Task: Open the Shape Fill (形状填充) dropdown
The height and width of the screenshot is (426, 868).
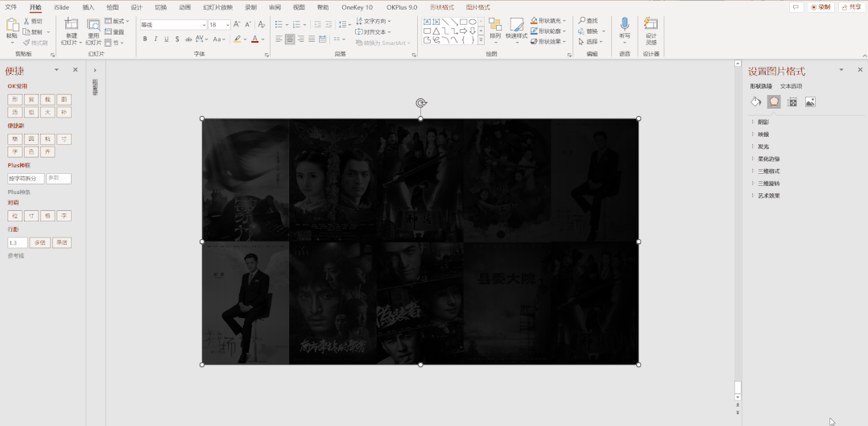Action: point(548,20)
